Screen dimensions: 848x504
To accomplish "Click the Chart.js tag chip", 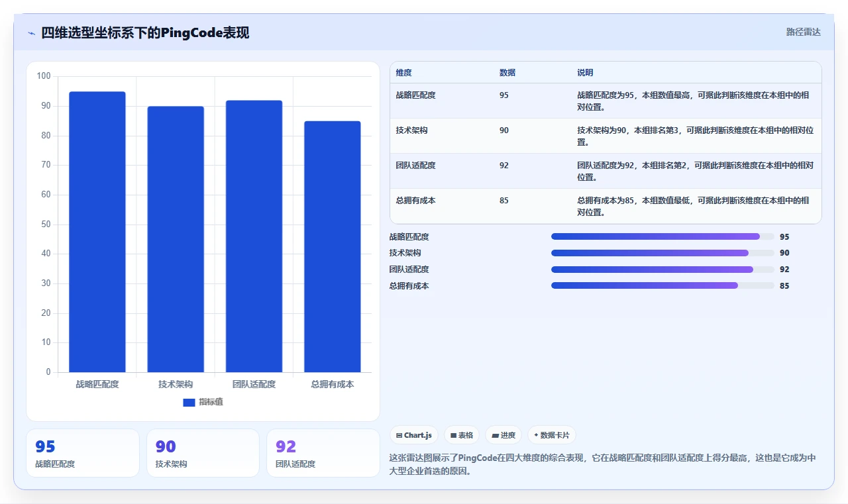I will pyautogui.click(x=414, y=435).
